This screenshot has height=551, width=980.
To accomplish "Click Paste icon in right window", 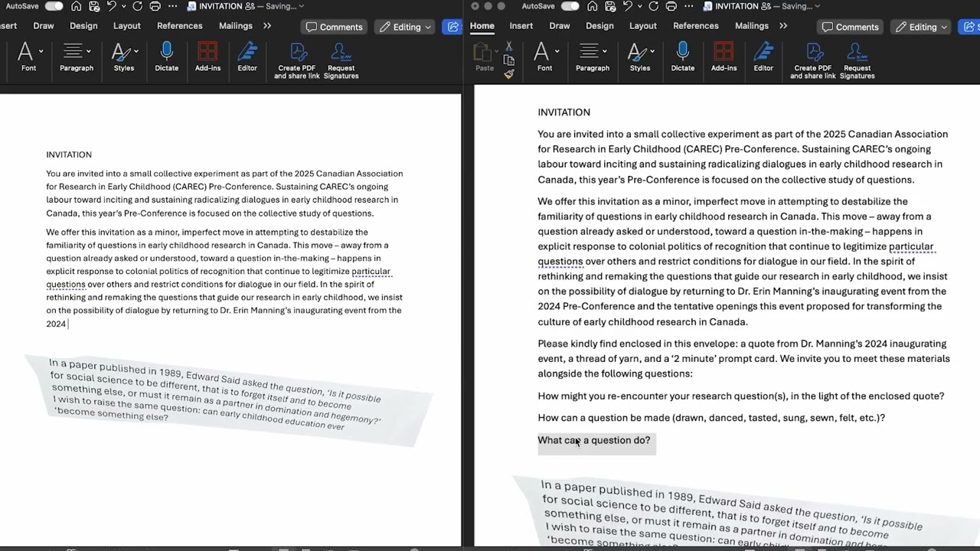I will [x=484, y=57].
